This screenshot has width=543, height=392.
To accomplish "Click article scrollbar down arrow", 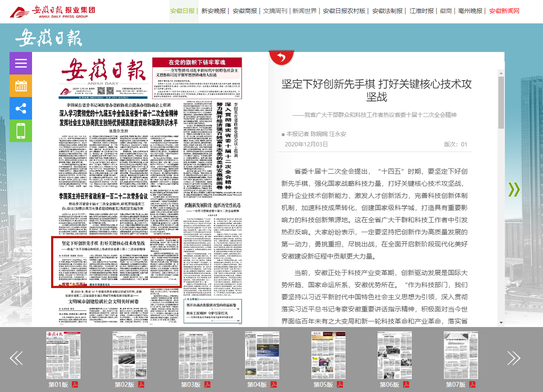I will tap(501, 323).
